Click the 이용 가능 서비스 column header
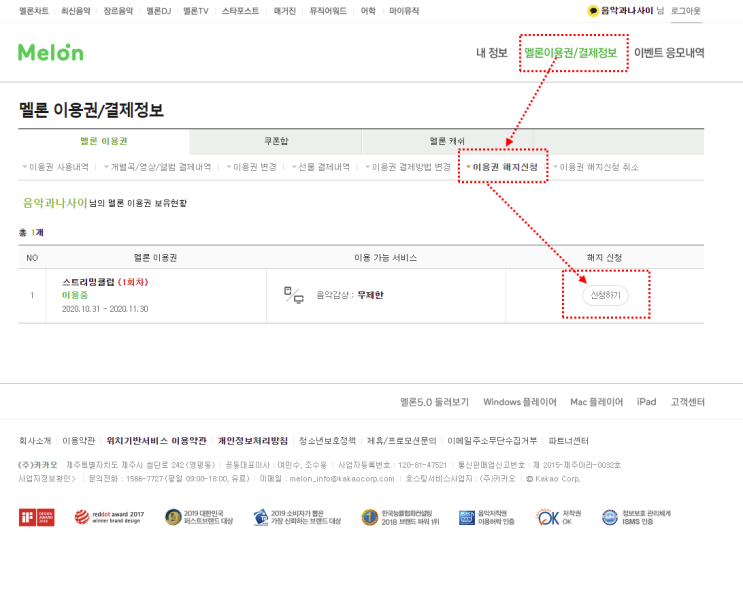The height and width of the screenshot is (606, 743). click(x=385, y=258)
